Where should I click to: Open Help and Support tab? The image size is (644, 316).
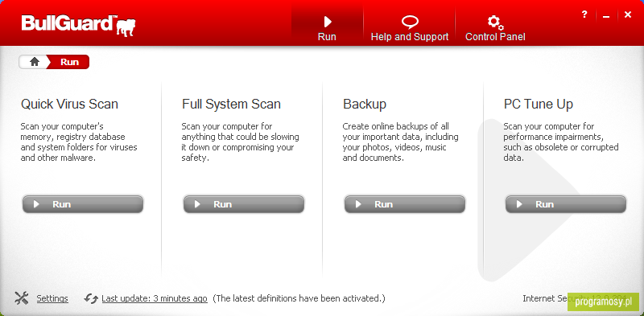point(410,27)
